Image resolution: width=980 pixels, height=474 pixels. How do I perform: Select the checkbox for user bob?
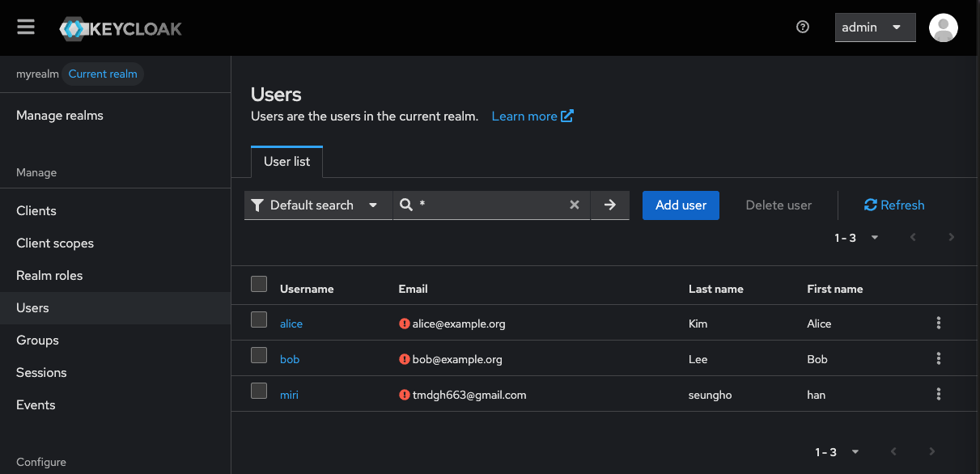pos(259,355)
